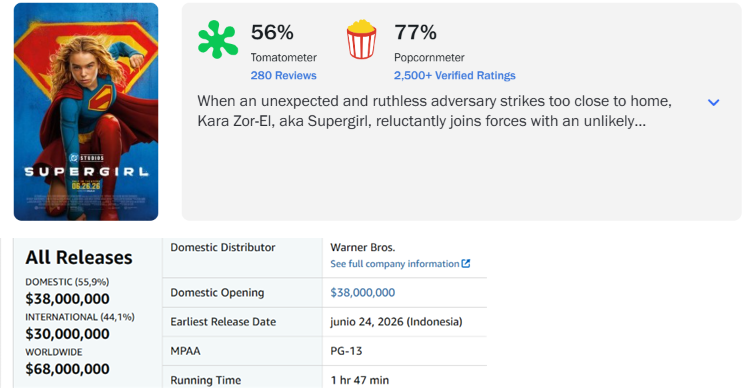
Task: Click the Tomatometer label text
Action: 283,58
